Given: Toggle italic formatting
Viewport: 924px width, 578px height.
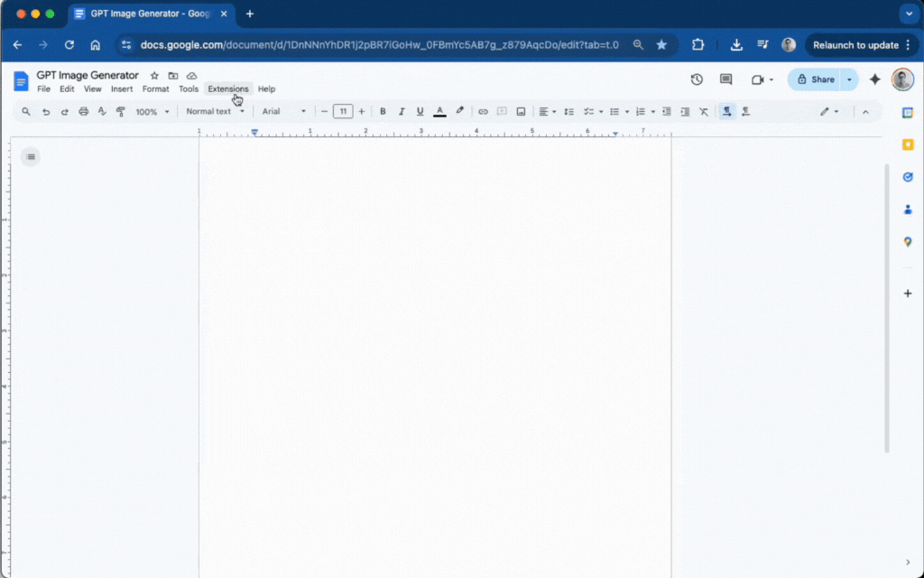Looking at the screenshot, I should click(401, 111).
